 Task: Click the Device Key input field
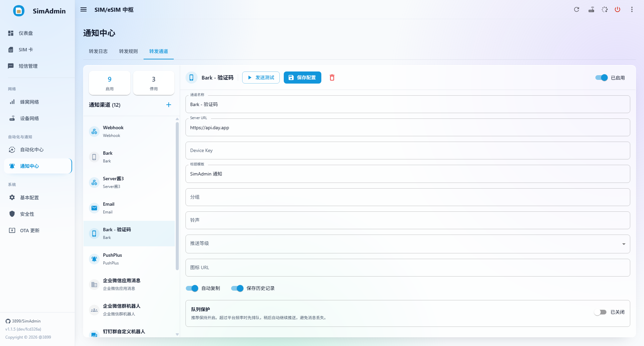tap(408, 150)
